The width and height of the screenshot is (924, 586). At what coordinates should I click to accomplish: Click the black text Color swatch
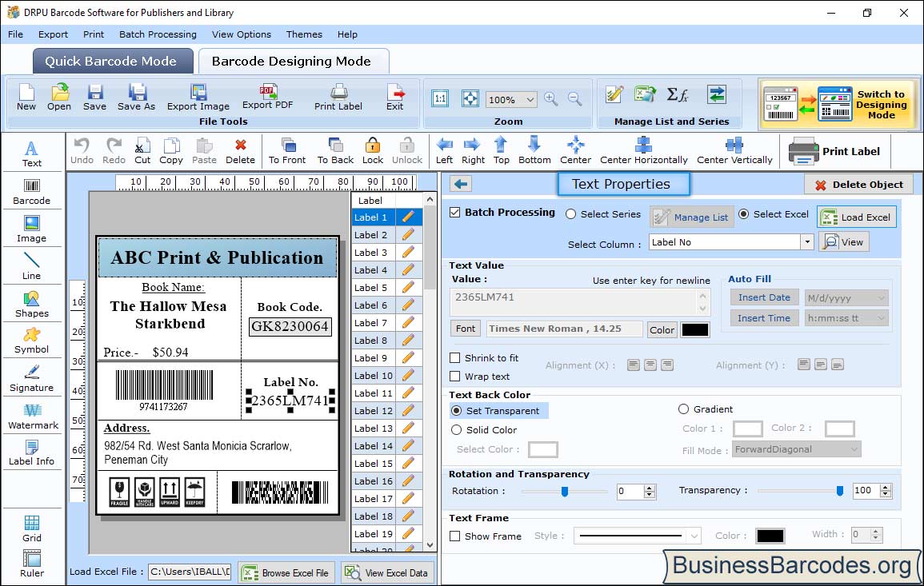pos(694,330)
